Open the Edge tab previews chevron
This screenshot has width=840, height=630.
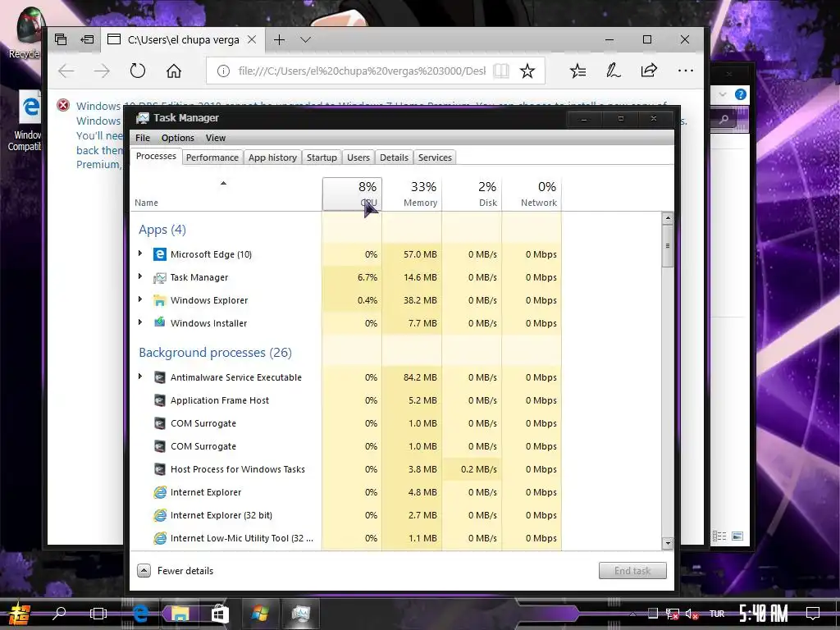(306, 39)
